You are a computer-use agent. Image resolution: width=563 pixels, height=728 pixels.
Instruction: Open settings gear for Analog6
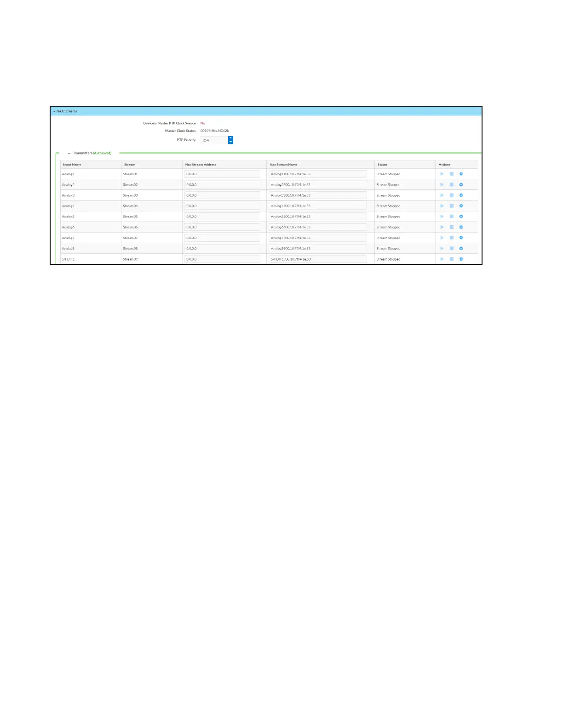coord(461,227)
